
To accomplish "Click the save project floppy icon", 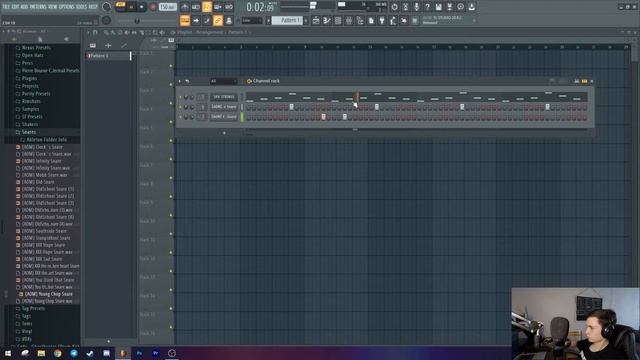I will pos(438,7).
